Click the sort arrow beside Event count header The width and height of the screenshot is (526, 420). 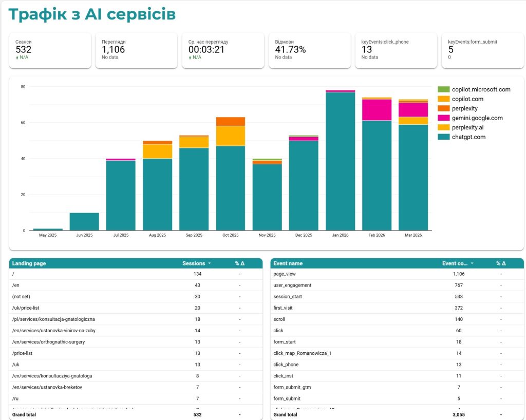click(x=472, y=263)
